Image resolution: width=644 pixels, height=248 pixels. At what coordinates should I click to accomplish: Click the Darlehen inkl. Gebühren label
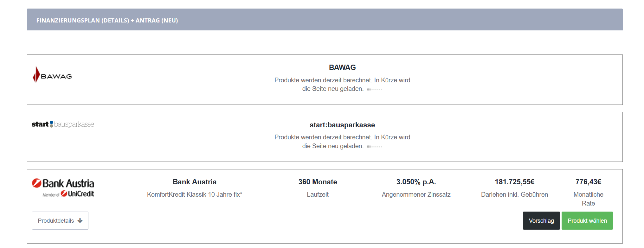tap(515, 194)
